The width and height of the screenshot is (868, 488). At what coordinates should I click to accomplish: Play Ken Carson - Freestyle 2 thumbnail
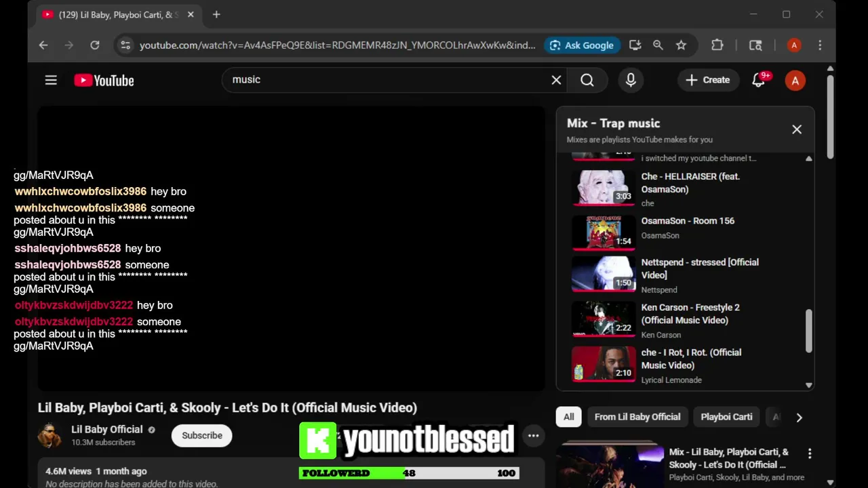tap(603, 319)
